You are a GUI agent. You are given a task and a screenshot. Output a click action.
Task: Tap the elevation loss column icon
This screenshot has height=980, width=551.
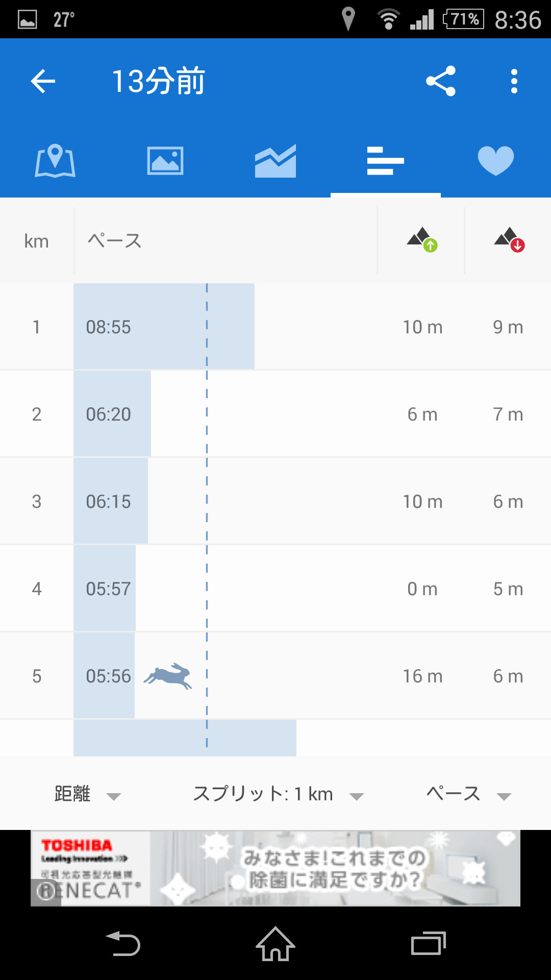[510, 240]
